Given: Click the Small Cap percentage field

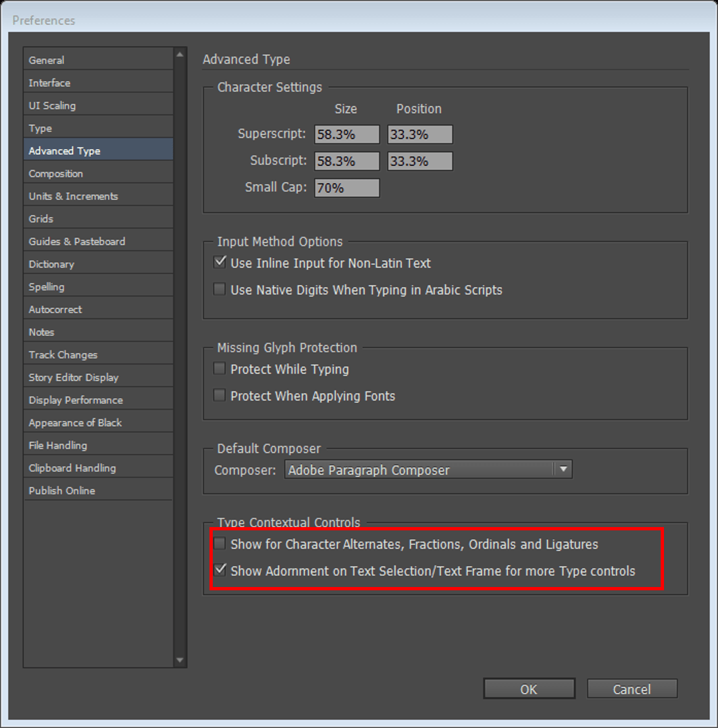Looking at the screenshot, I should click(x=346, y=188).
